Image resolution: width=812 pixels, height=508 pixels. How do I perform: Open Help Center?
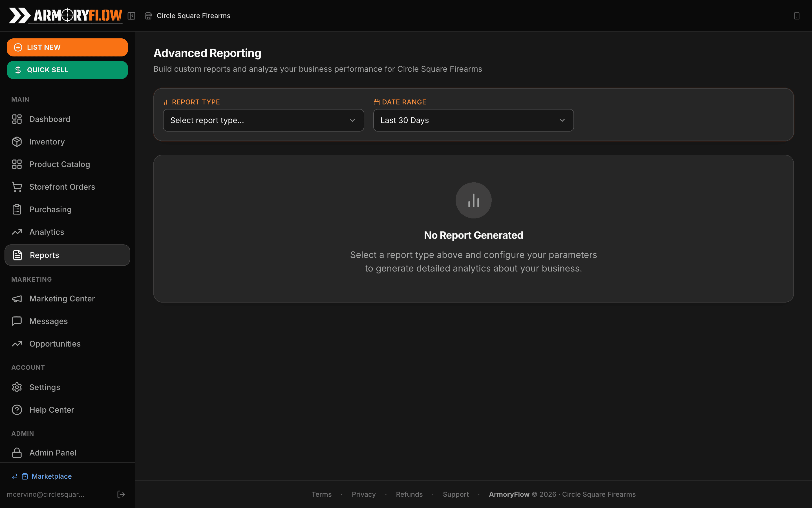67,410
